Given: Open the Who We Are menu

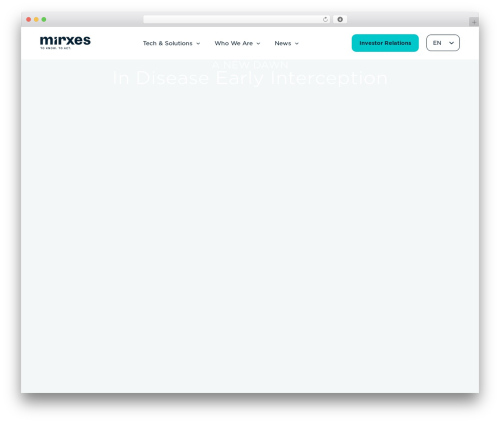Looking at the screenshot, I should click(237, 43).
